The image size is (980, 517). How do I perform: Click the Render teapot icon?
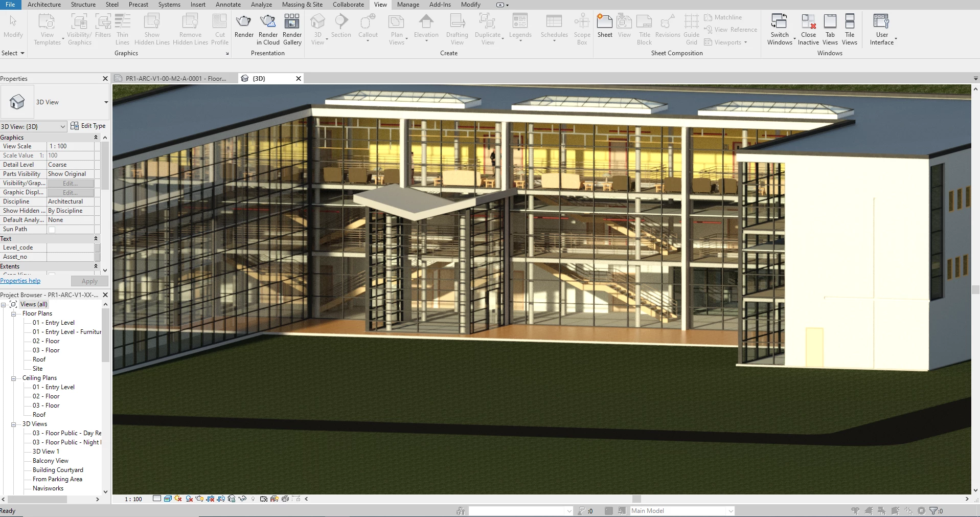point(244,22)
